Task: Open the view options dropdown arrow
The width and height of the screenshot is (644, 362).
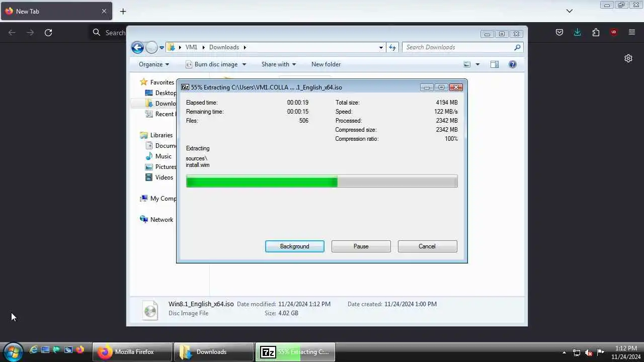Action: point(477,64)
